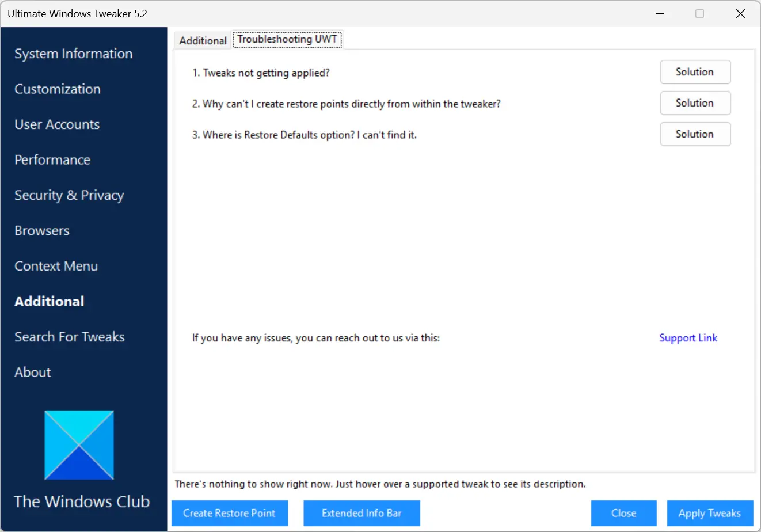Screen dimensions: 761x532
Task: Select the Additional sidebar item
Action: coord(50,301)
